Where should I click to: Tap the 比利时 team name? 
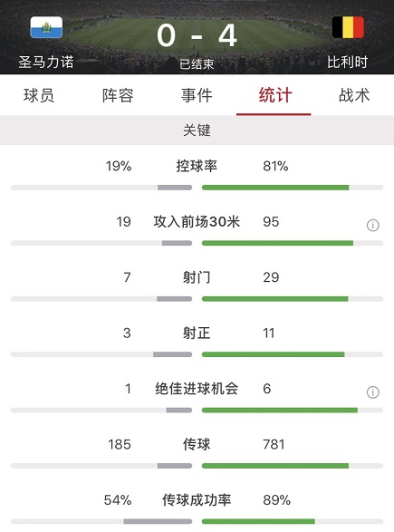348,63
